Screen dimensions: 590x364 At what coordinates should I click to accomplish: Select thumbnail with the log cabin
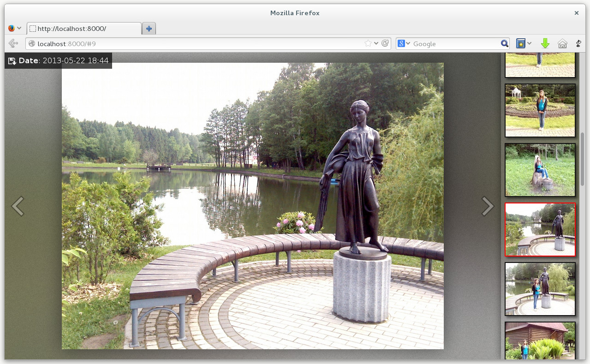540,340
